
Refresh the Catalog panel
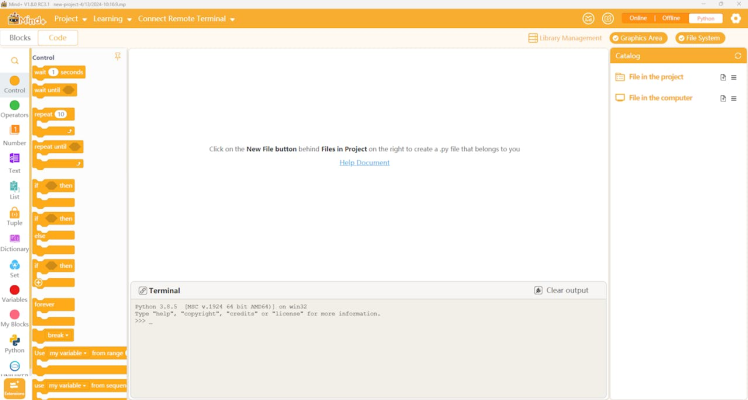[x=738, y=56]
